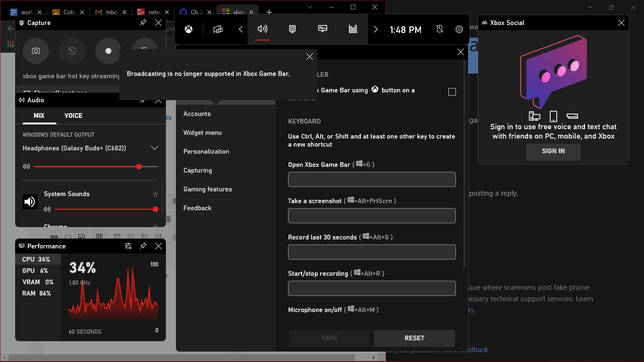
Task: Adjust the System Sounds volume slider
Action: pos(106,209)
